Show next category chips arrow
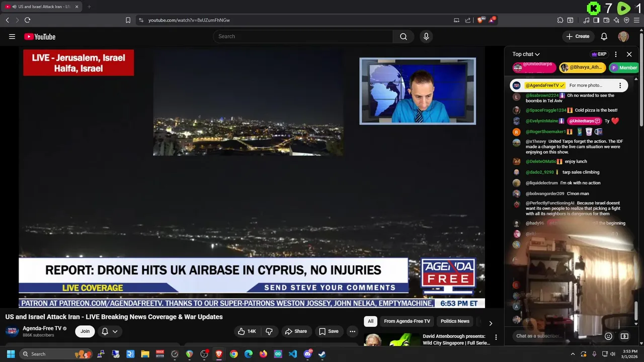The image size is (644, 362). (491, 323)
